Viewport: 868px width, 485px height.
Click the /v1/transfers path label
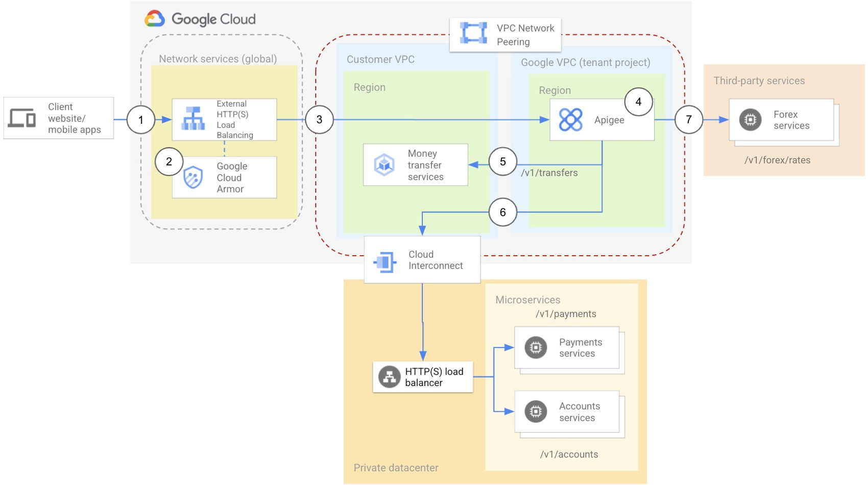point(548,173)
